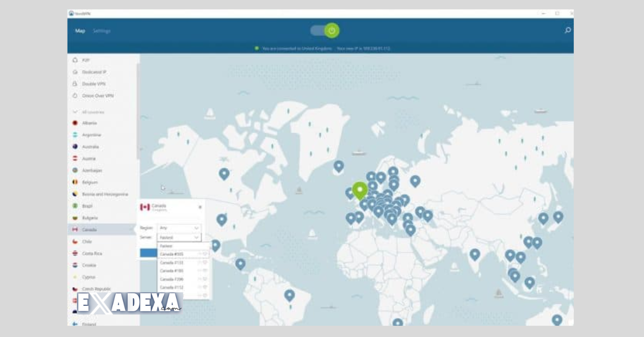Viewport: 644px width, 337px height.
Task: Click the Australia flag icon
Action: 74,146
